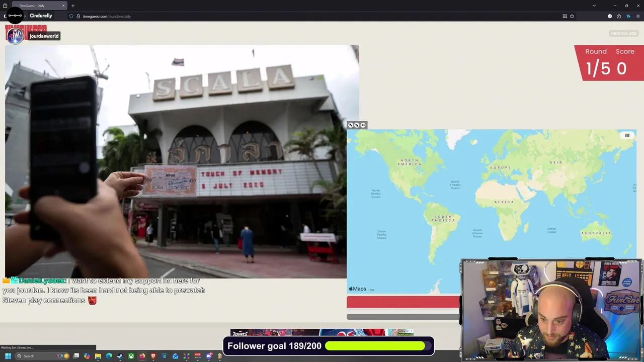Click the Marvel Rivals ad banner
This screenshot has width=644, height=362.
(x=322, y=332)
